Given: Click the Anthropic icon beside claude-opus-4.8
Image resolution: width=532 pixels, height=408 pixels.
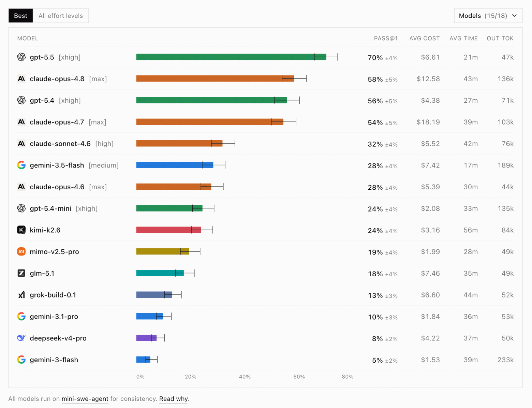Looking at the screenshot, I should [21, 79].
